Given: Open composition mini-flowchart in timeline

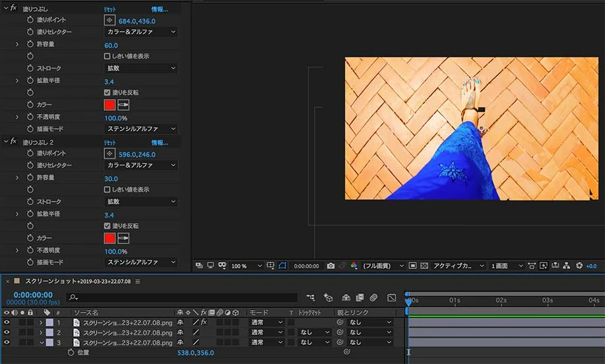Looking at the screenshot, I should (310, 297).
